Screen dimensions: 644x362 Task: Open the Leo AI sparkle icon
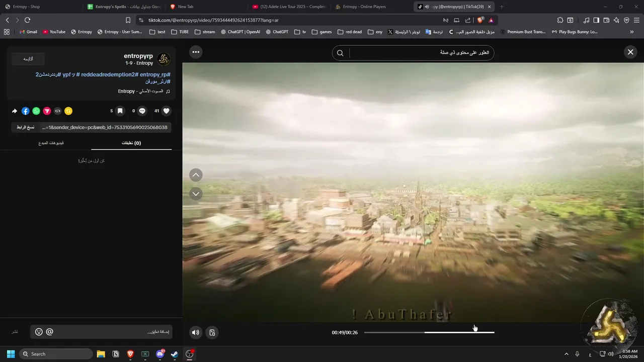616,20
